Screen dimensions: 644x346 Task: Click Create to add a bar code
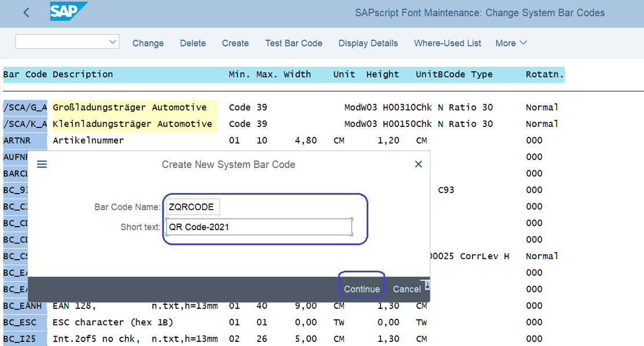[235, 42]
